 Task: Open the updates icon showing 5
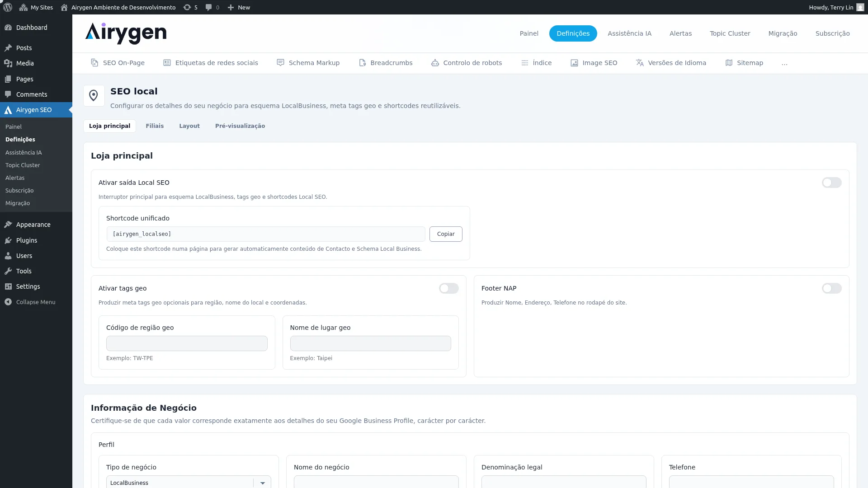pyautogui.click(x=187, y=7)
